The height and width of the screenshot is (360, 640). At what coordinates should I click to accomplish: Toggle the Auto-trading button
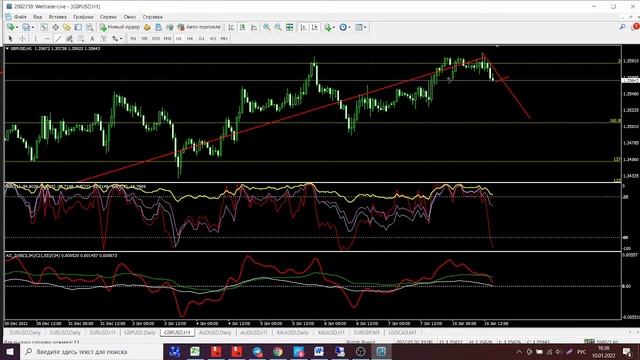[199, 27]
